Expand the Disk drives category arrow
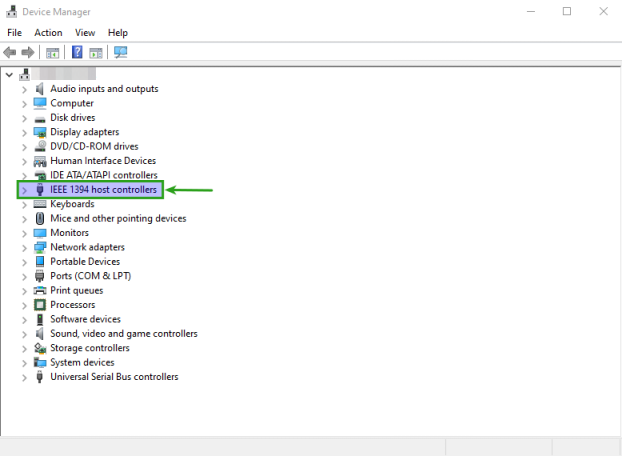Image resolution: width=622 pixels, height=456 pixels. pyautogui.click(x=24, y=118)
